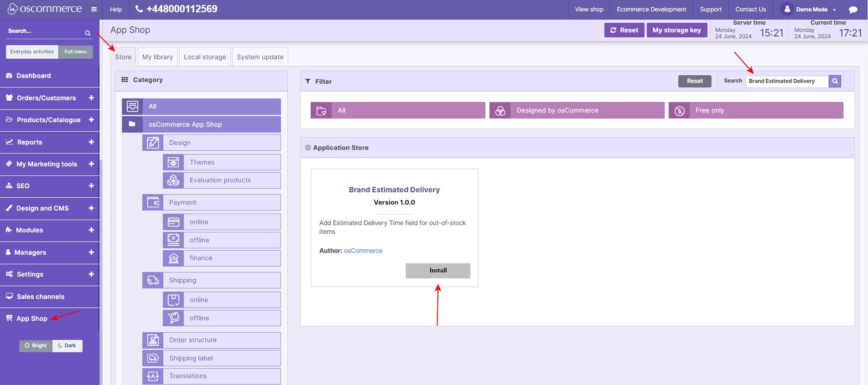Click the Designed by osCommerce icon
This screenshot has height=385, width=868.
click(500, 110)
